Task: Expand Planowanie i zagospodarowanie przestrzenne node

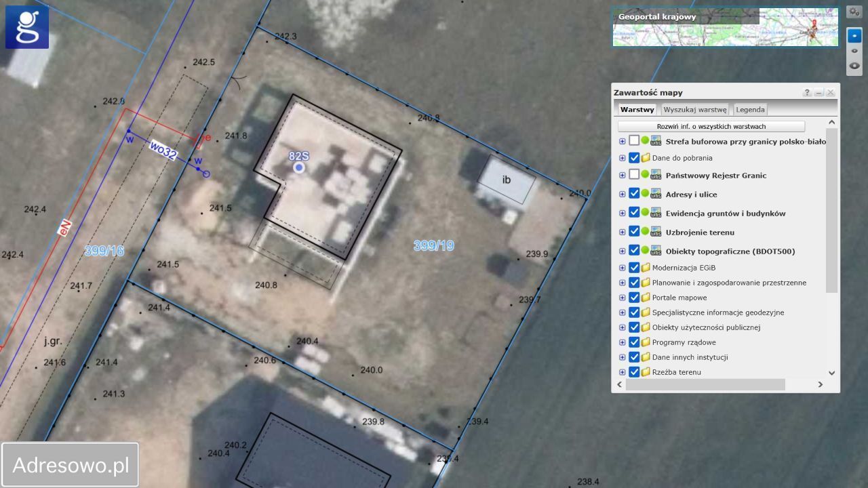Action: point(622,283)
